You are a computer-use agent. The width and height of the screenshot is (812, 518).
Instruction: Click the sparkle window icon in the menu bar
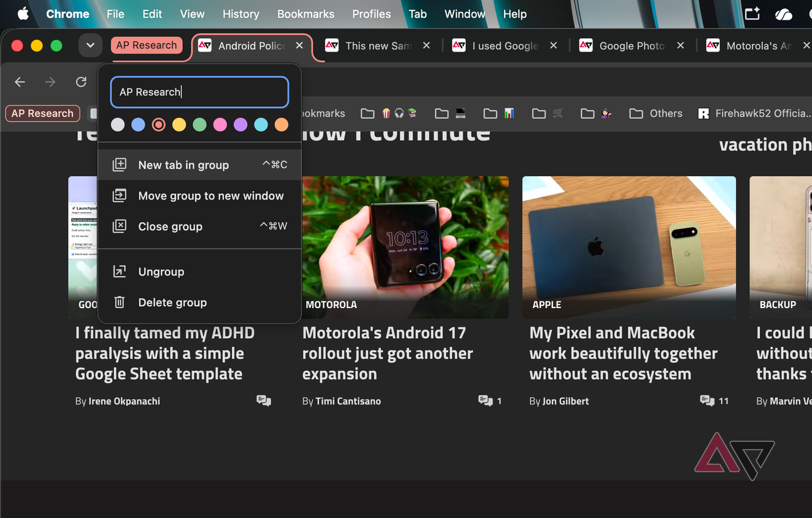click(753, 14)
